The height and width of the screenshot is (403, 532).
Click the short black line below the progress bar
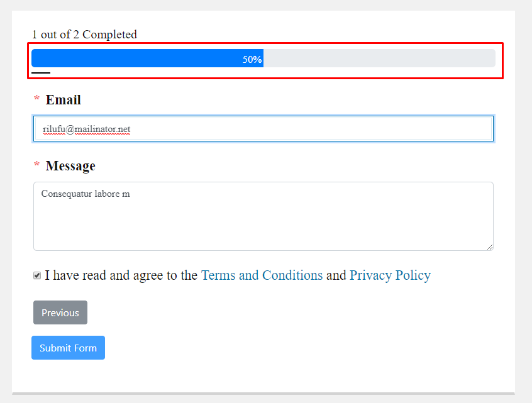(x=41, y=73)
